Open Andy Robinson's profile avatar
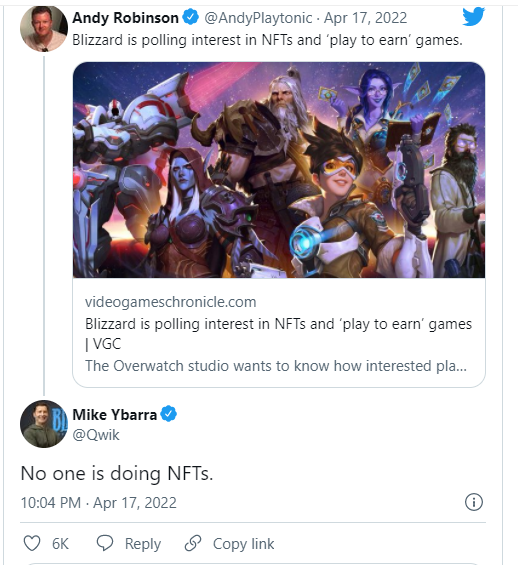The image size is (518, 565). [44, 28]
